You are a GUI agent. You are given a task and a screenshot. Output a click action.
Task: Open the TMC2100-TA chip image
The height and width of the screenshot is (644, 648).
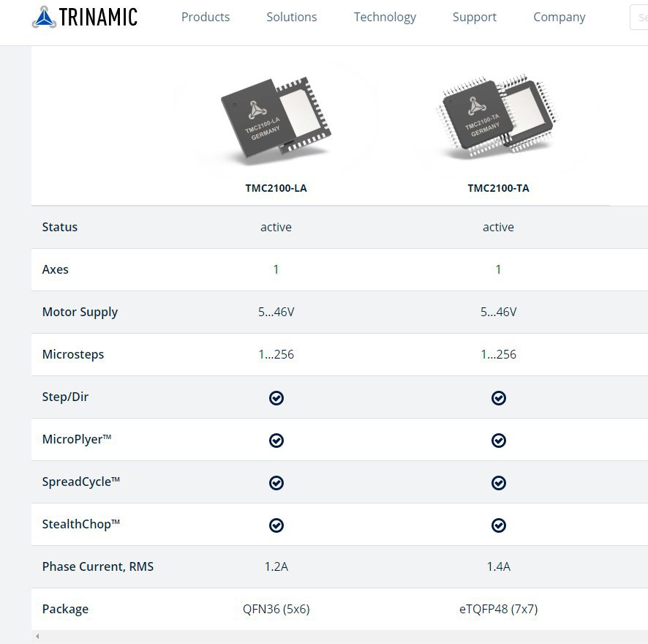[498, 116]
